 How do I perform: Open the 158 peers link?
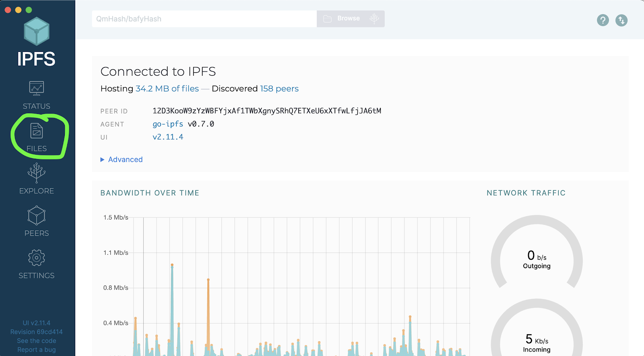click(279, 89)
